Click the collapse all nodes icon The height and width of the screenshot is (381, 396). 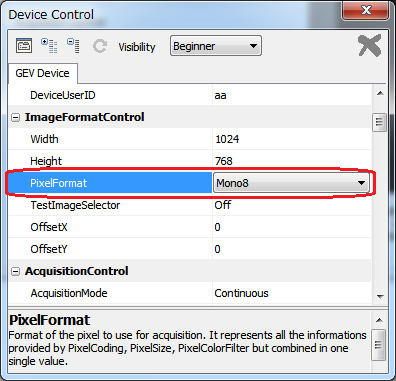[x=73, y=46]
